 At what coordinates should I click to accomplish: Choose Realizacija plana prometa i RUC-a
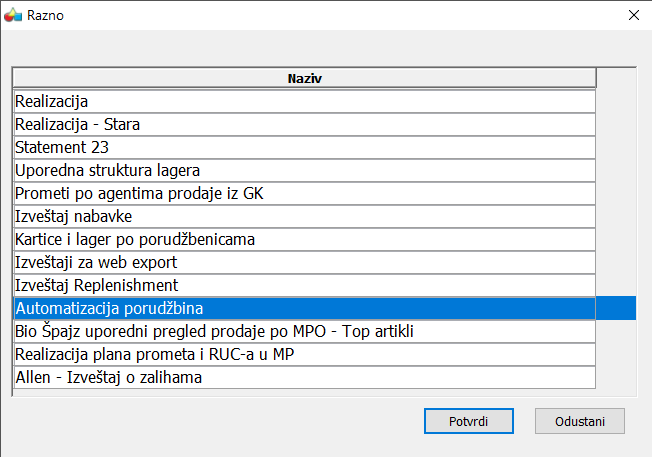coord(305,354)
